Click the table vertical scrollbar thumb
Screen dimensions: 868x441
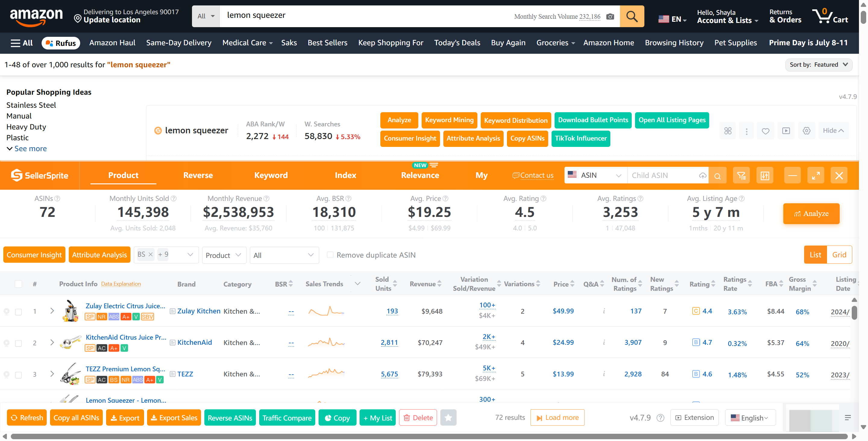click(x=854, y=313)
